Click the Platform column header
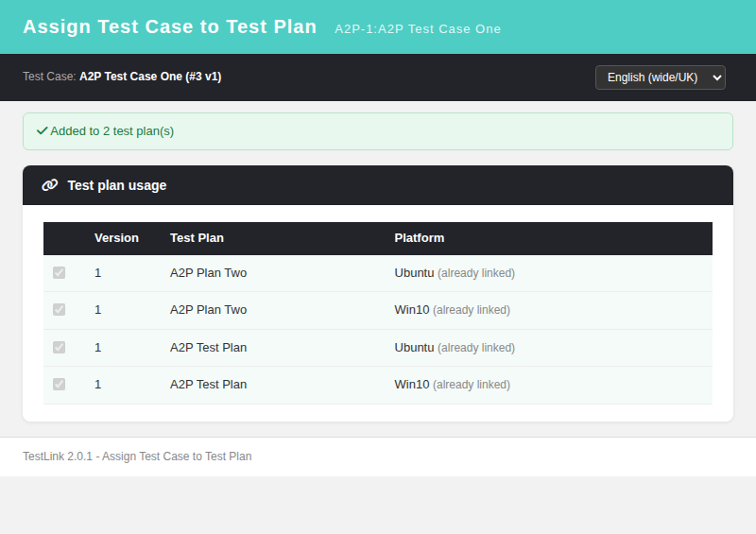756x534 pixels. click(419, 238)
